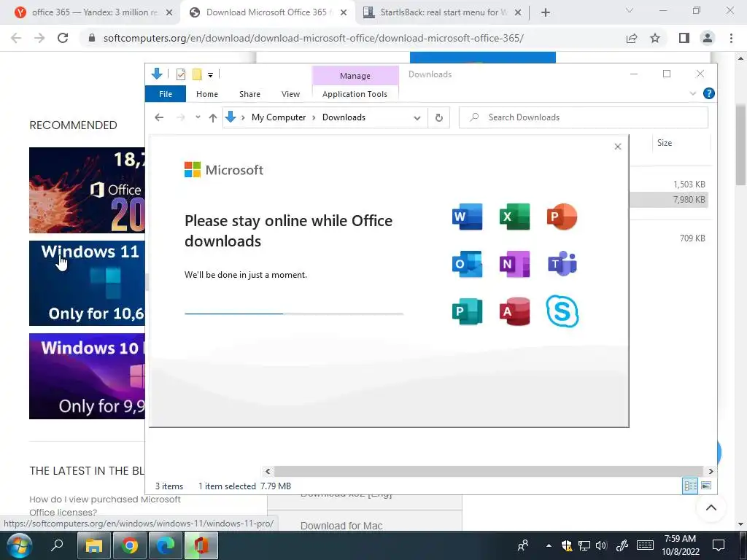Viewport: 747px width, 560px height.
Task: Click the Teams icon in Office installer
Action: [x=562, y=264]
